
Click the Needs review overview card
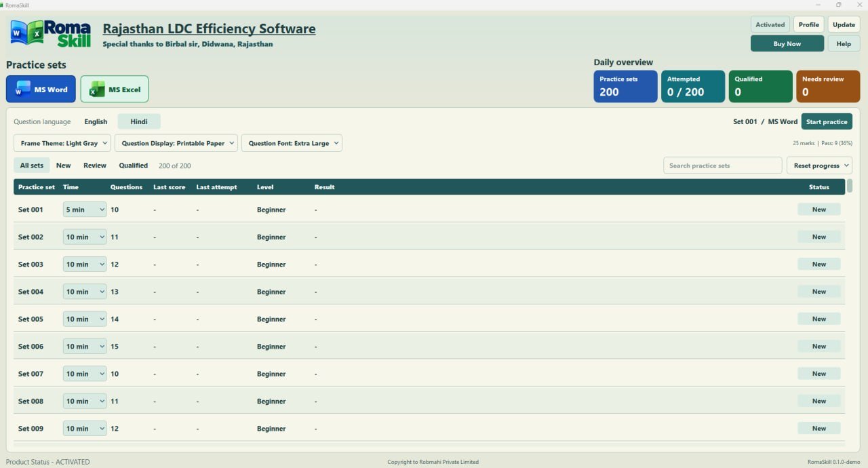pyautogui.click(x=827, y=86)
